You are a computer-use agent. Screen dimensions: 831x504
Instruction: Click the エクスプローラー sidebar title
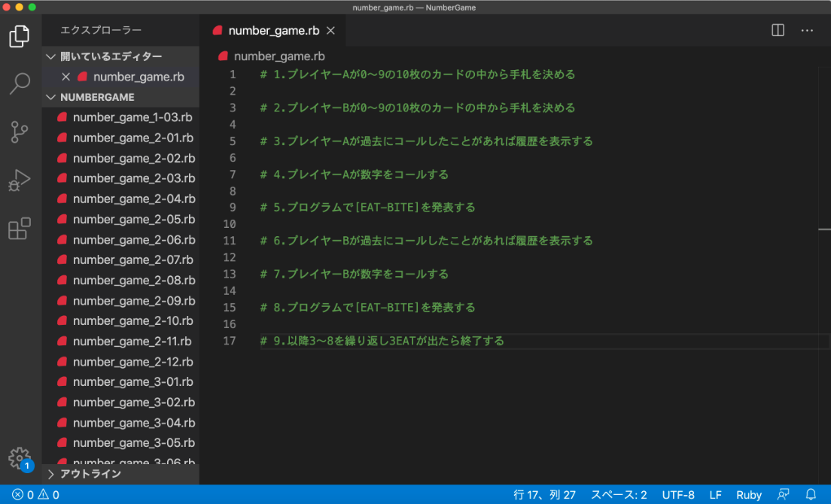(101, 30)
